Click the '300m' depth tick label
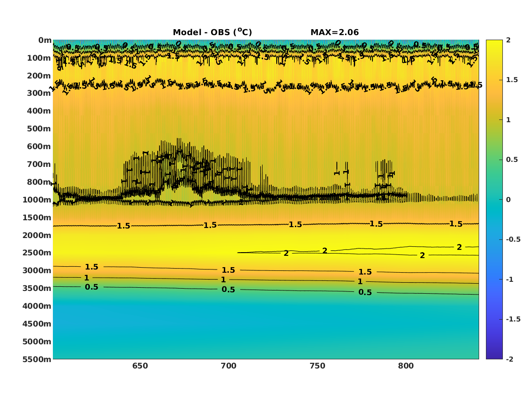The width and height of the screenshot is (532, 399). (39, 93)
